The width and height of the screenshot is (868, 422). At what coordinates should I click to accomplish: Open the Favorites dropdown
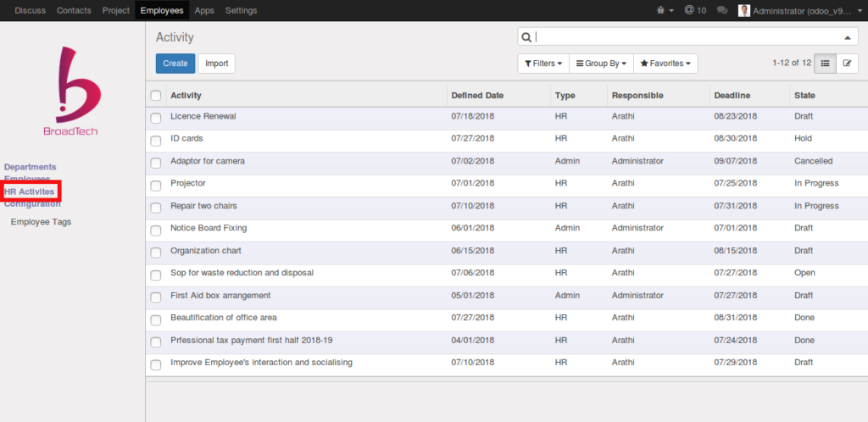point(665,64)
